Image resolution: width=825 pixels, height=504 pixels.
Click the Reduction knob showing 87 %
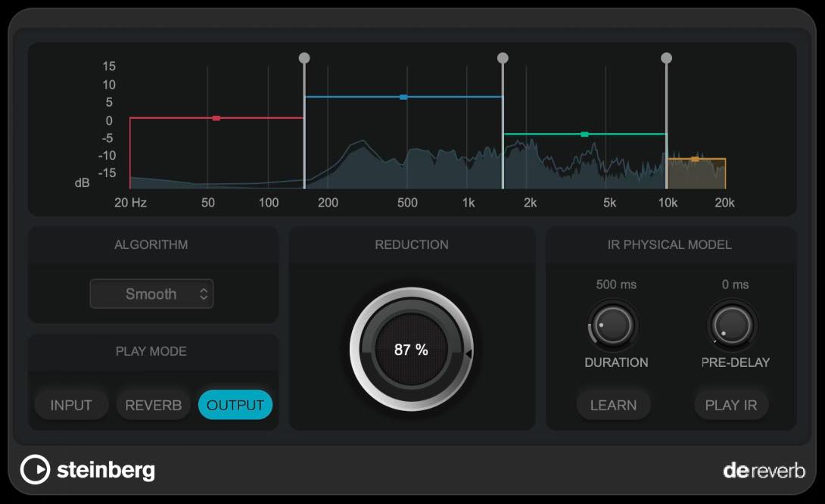pos(412,350)
